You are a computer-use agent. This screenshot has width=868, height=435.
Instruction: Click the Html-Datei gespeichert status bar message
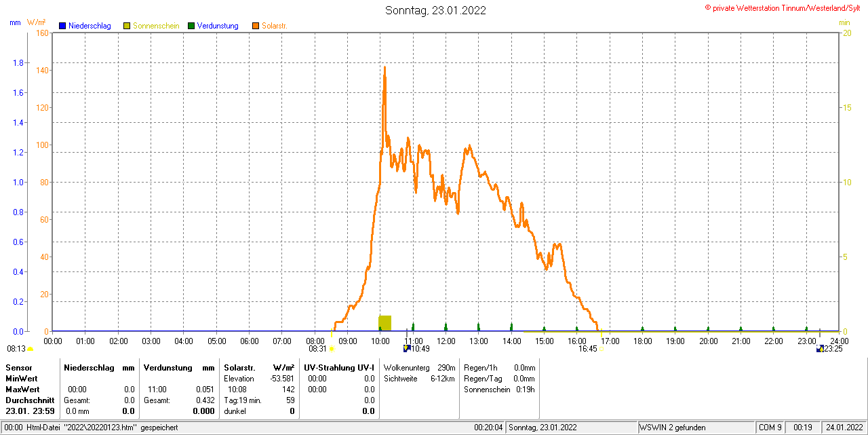coord(102,428)
